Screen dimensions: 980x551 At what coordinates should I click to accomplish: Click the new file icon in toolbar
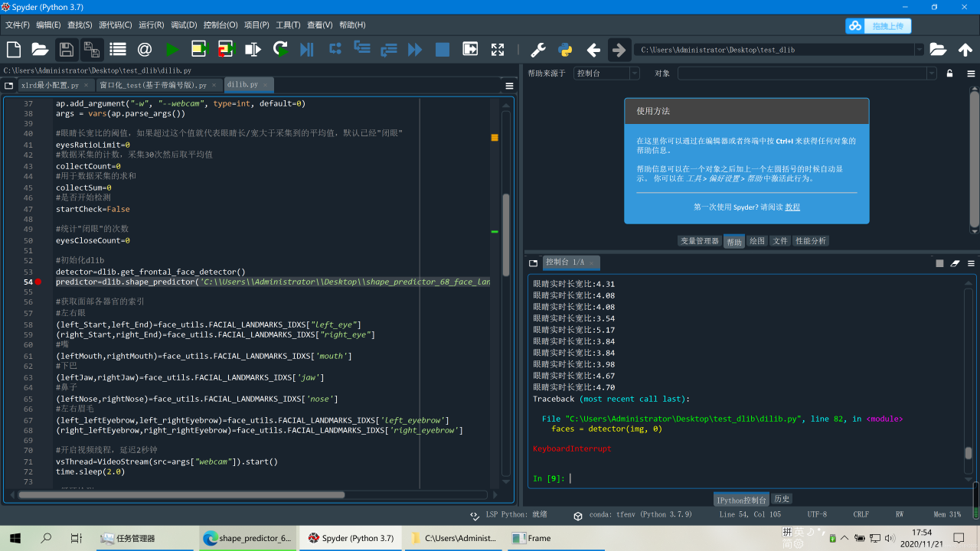click(14, 50)
